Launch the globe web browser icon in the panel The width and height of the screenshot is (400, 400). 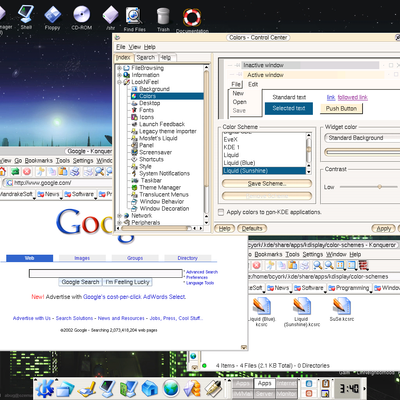coord(171,388)
